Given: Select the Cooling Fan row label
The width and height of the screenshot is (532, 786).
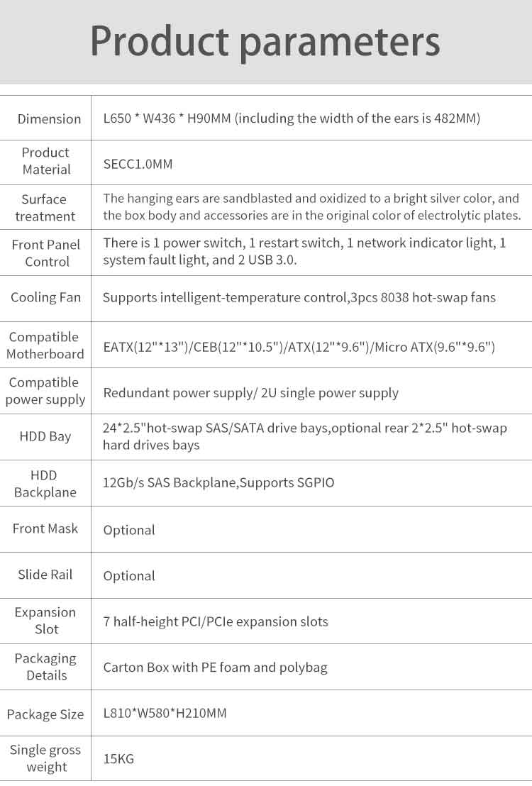Looking at the screenshot, I should pos(45,297).
